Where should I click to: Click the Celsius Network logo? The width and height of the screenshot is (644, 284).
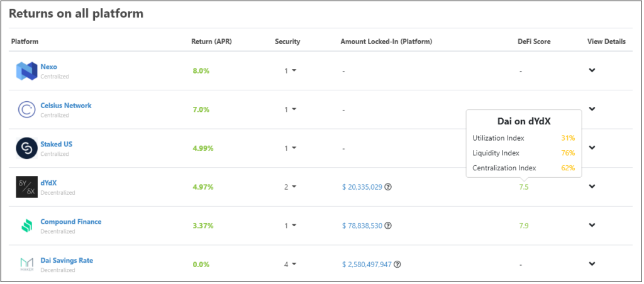point(26,109)
